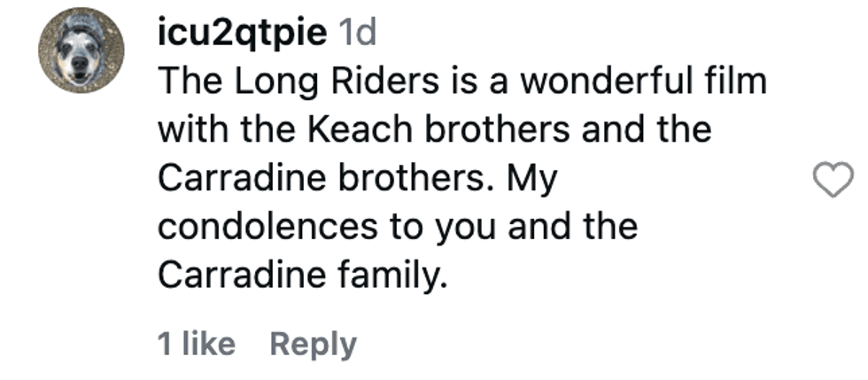
Task: Click the "1d" comment timestamp
Action: (359, 35)
